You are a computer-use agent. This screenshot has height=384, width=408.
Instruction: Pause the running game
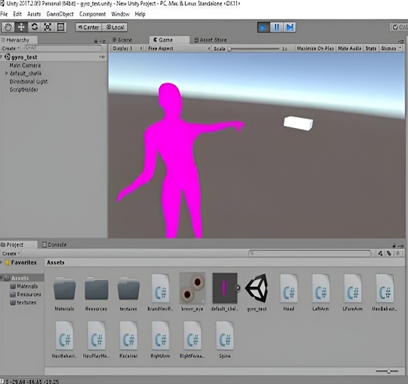click(276, 27)
